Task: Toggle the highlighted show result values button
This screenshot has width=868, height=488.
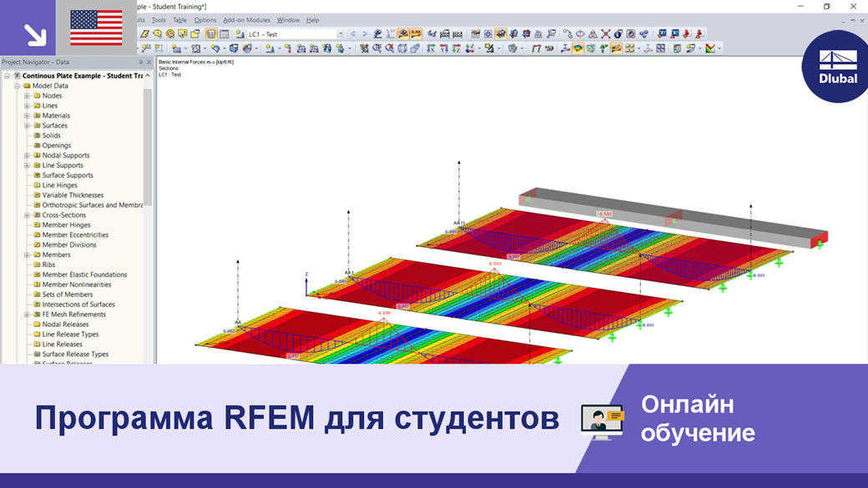Action: (415, 34)
